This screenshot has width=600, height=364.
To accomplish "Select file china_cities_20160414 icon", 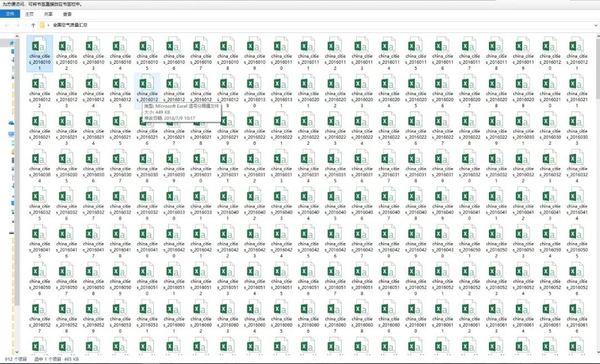I will pos(577,195).
